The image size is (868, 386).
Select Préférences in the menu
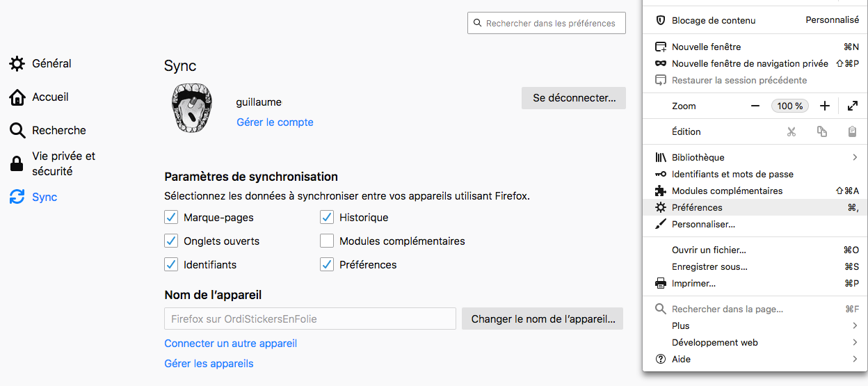755,207
